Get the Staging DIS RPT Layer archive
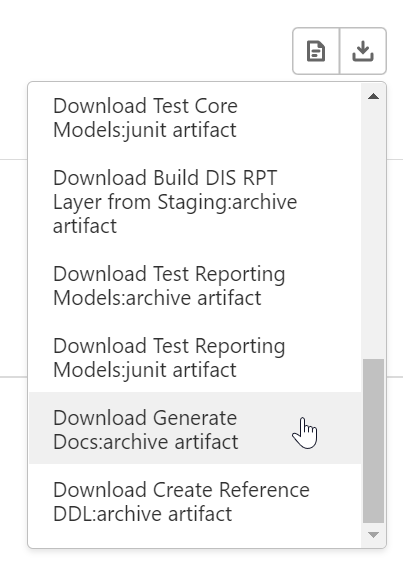Viewport: 403px width, 561px height. pyautogui.click(x=195, y=201)
